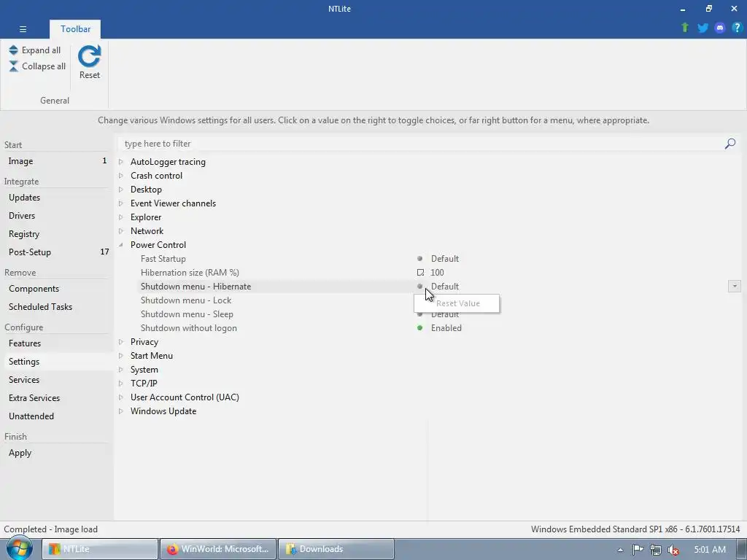Open Extra Services in sidebar

click(57, 397)
